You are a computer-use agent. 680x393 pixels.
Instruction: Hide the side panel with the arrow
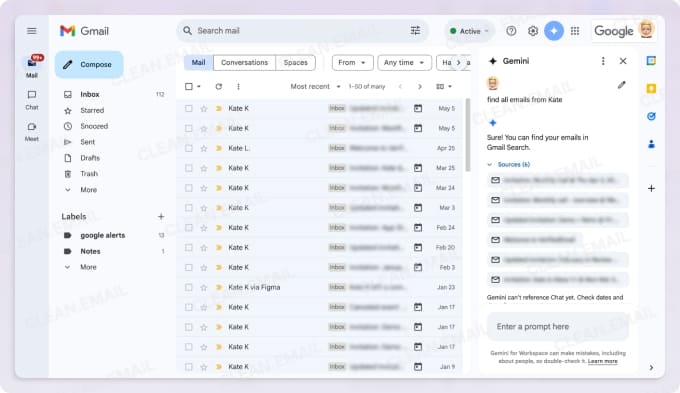651,367
